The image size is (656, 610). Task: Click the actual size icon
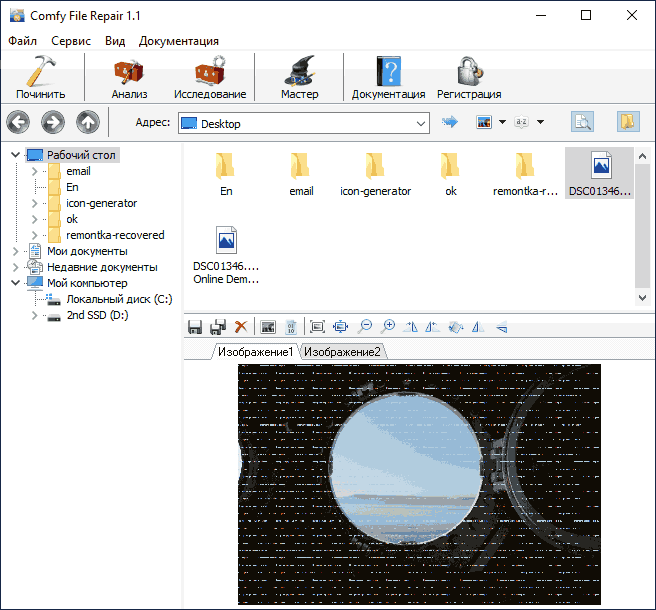318,326
